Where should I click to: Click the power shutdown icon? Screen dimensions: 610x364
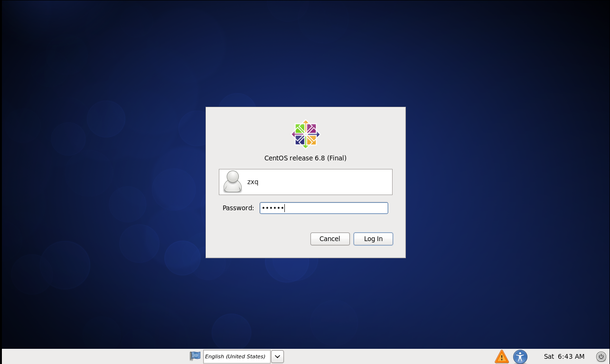601,356
